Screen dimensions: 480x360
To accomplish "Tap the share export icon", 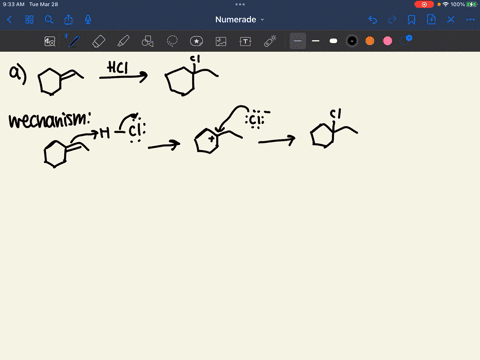I will [x=68, y=20].
